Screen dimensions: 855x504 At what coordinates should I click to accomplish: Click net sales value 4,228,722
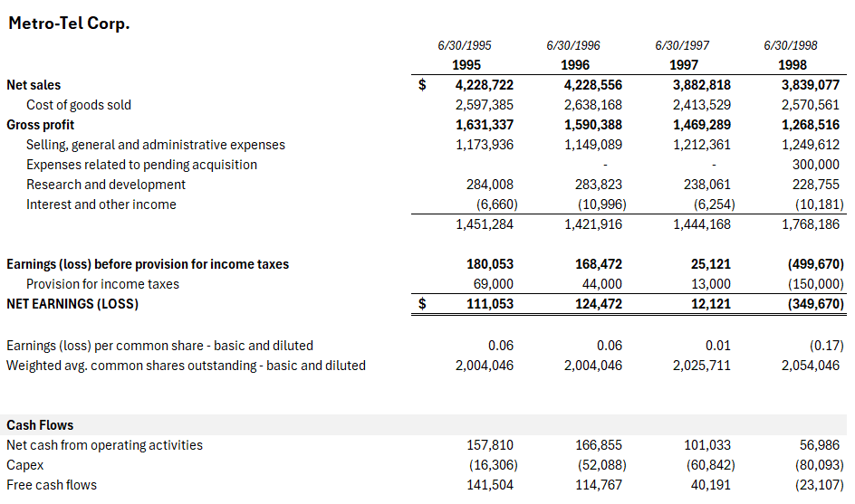tap(485, 85)
